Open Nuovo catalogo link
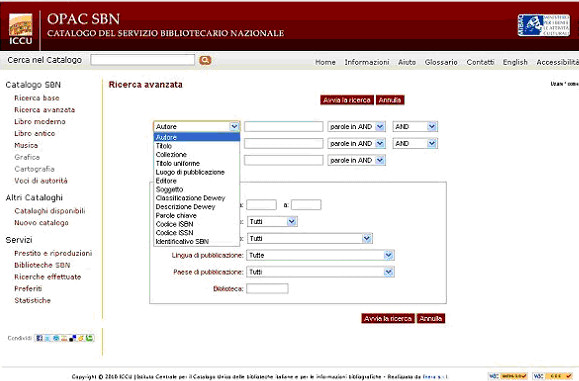 [x=41, y=223]
